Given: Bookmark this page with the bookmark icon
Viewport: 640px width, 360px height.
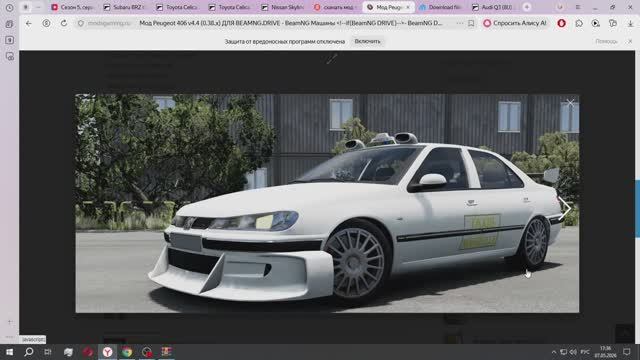Looking at the screenshot, I should [471, 24].
